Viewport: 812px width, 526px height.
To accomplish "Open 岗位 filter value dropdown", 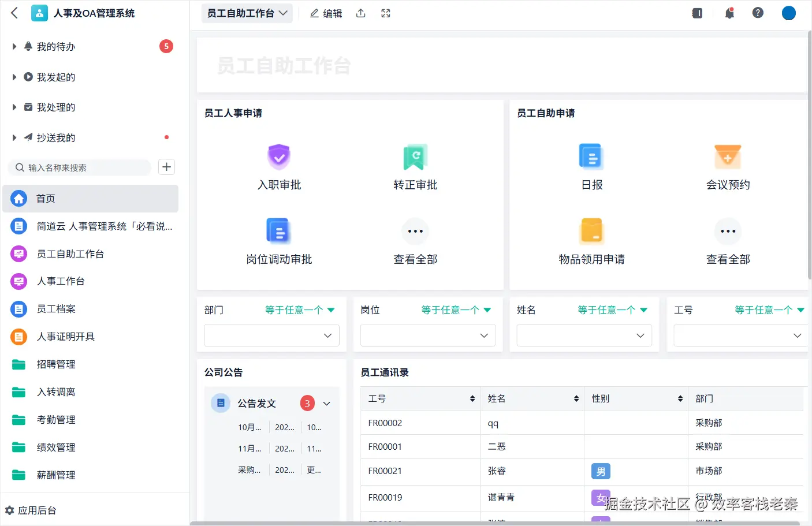I will coord(428,335).
